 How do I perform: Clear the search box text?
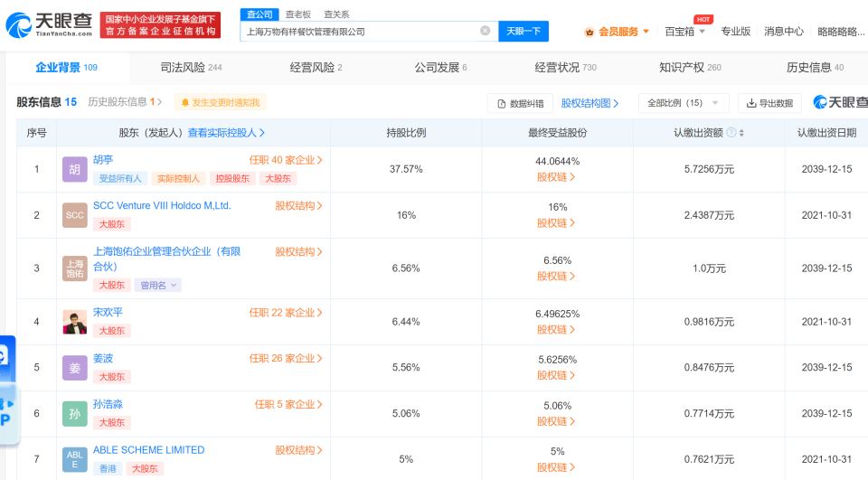coord(485,31)
